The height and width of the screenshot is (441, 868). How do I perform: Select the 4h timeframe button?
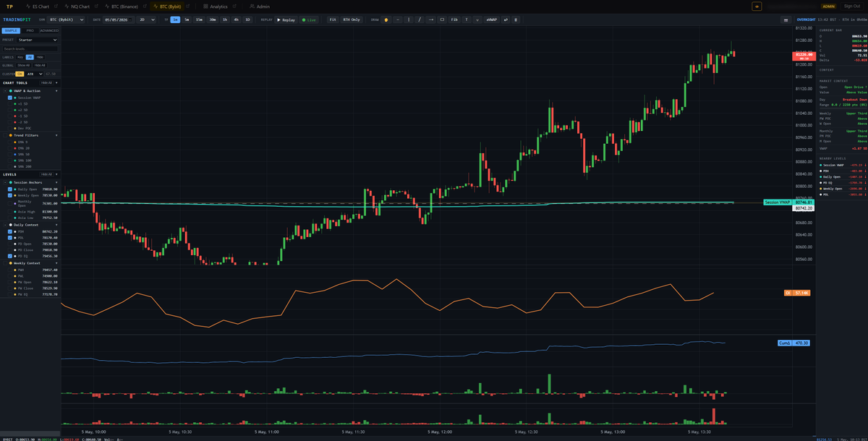tap(236, 20)
